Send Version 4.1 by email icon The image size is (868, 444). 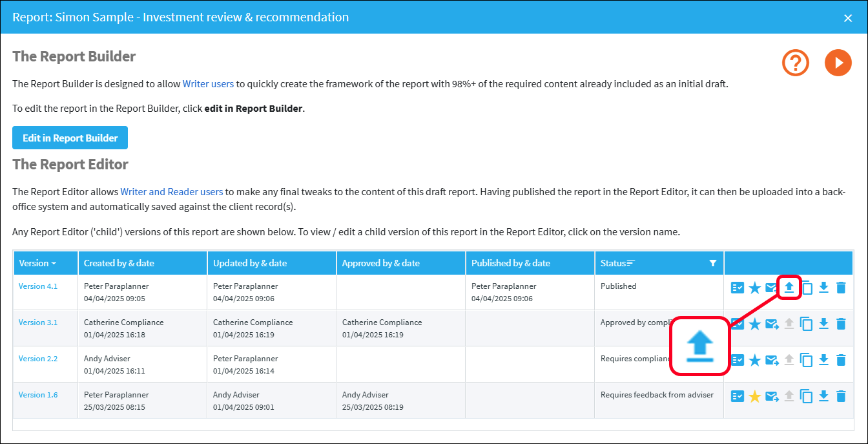coord(772,288)
